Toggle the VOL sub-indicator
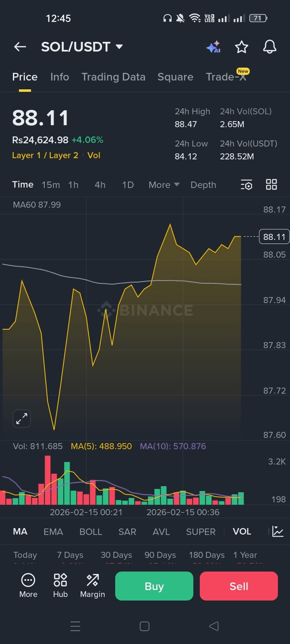 click(242, 532)
